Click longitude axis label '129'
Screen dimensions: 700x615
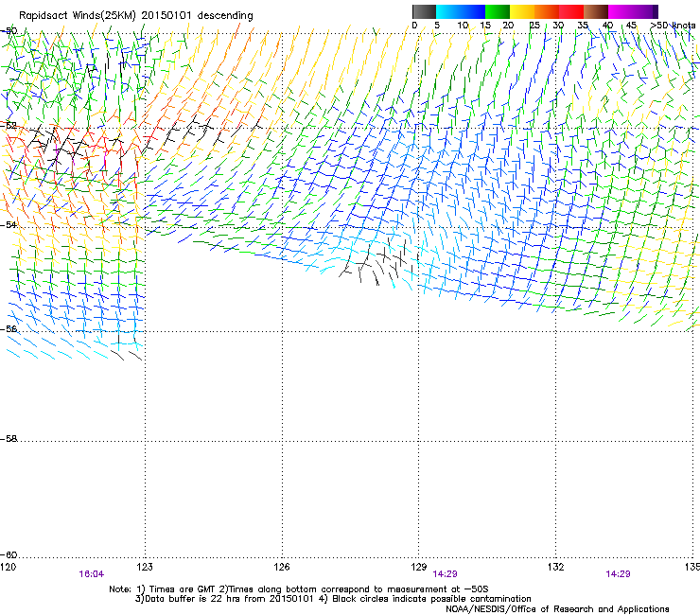click(419, 567)
